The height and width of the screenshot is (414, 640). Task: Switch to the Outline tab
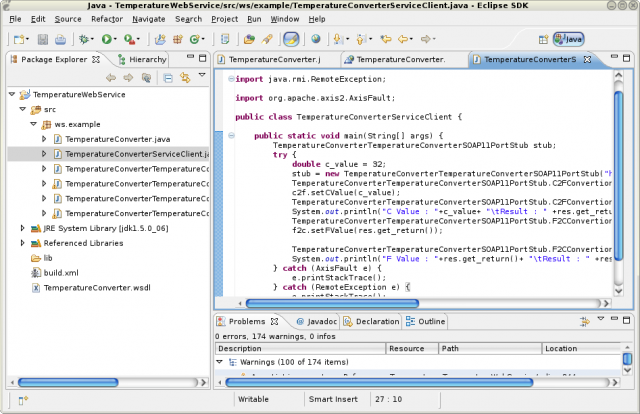coord(425,322)
